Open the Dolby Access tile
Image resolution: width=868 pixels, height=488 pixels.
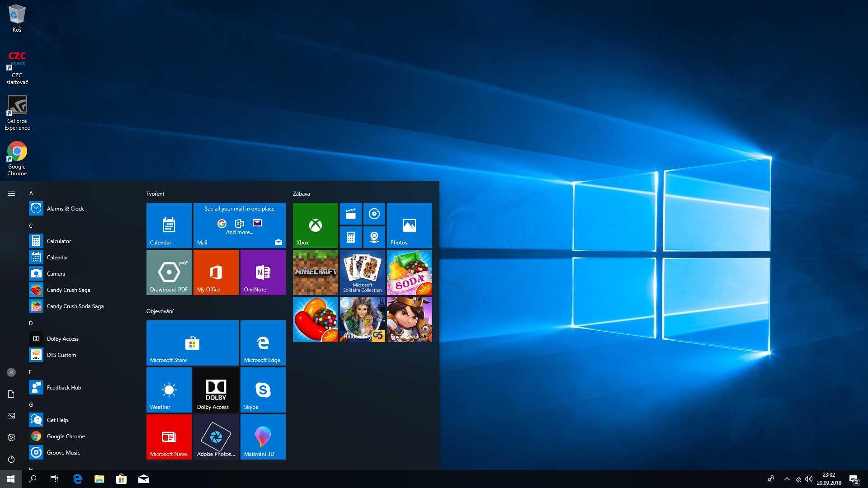tap(216, 389)
